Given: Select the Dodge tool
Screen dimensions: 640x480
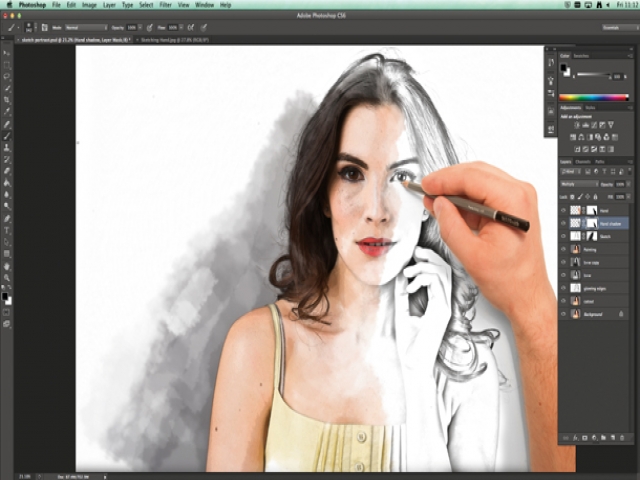Looking at the screenshot, I should [x=7, y=206].
